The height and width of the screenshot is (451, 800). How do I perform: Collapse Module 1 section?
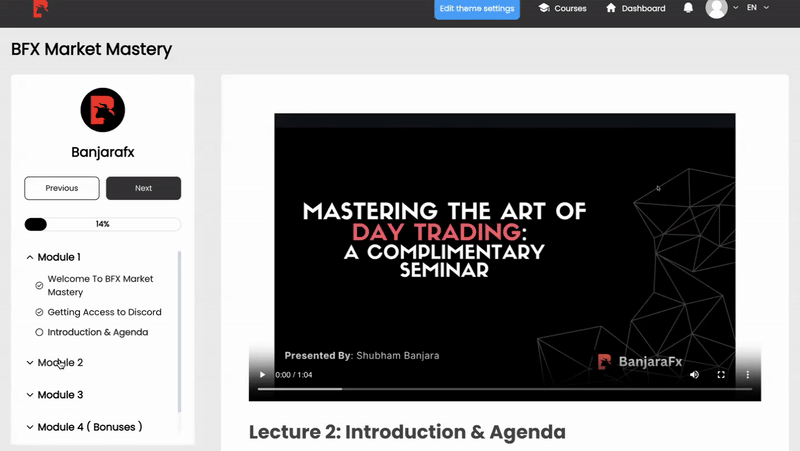tap(53, 257)
